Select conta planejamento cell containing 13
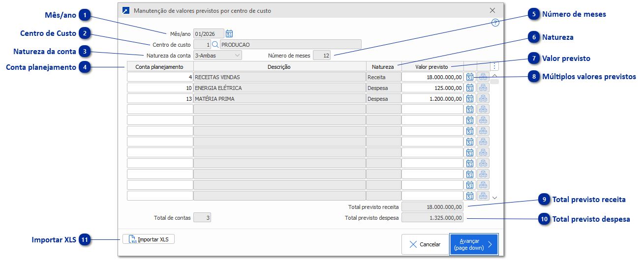The image size is (644, 264). pos(160,99)
